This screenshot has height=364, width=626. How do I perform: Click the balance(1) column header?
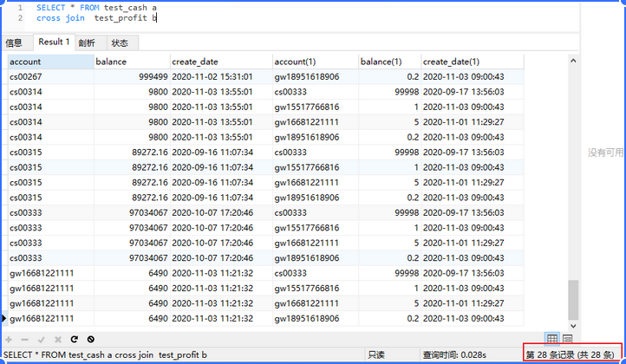coord(389,62)
